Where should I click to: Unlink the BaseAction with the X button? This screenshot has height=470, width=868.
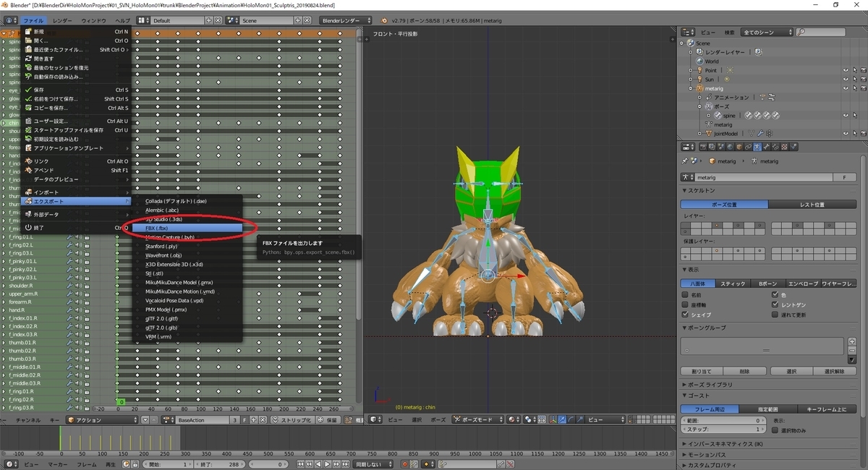point(263,419)
